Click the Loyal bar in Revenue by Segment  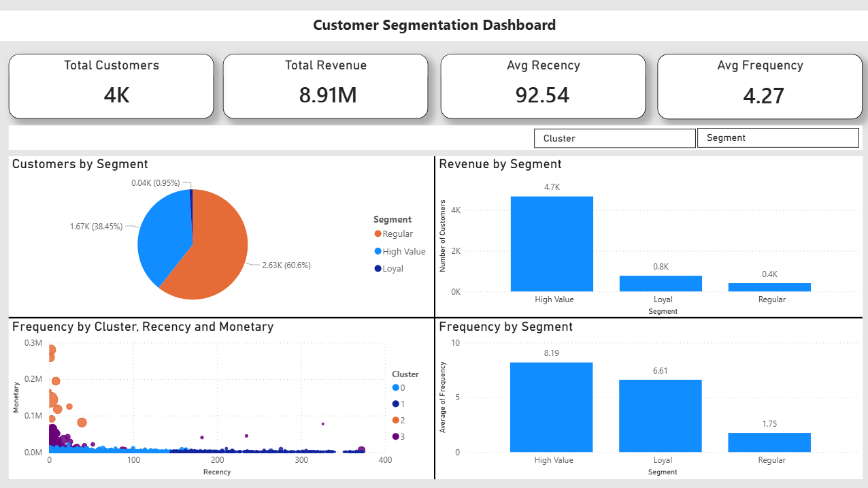pos(661,283)
